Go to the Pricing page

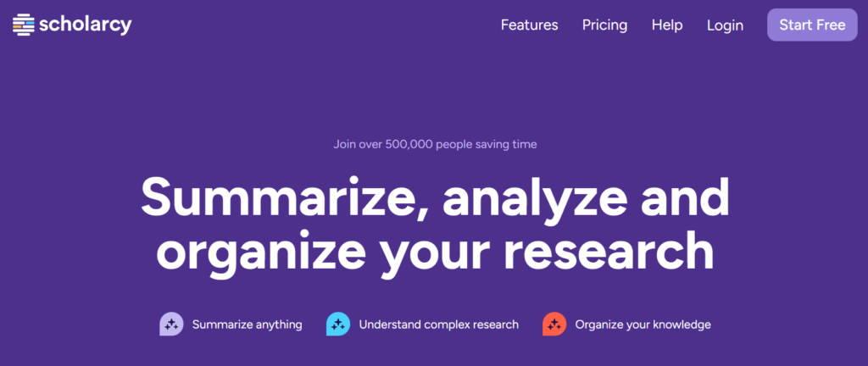(x=604, y=25)
